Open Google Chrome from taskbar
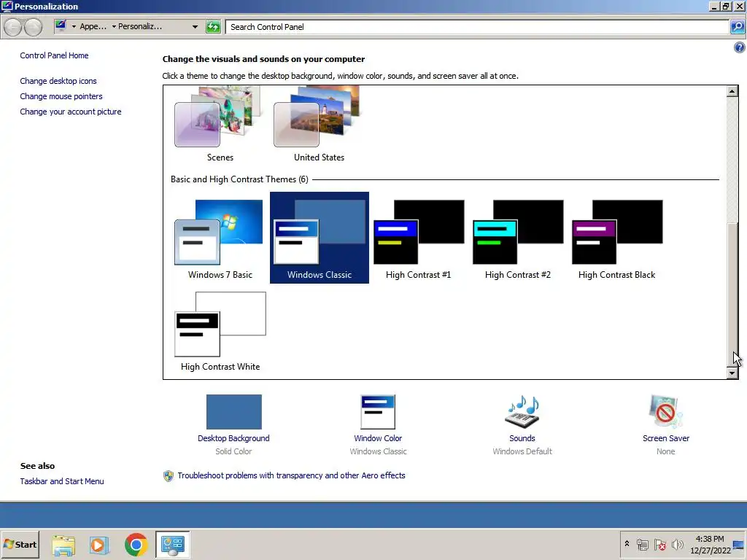Screen dimensions: 747x560 [136, 545]
